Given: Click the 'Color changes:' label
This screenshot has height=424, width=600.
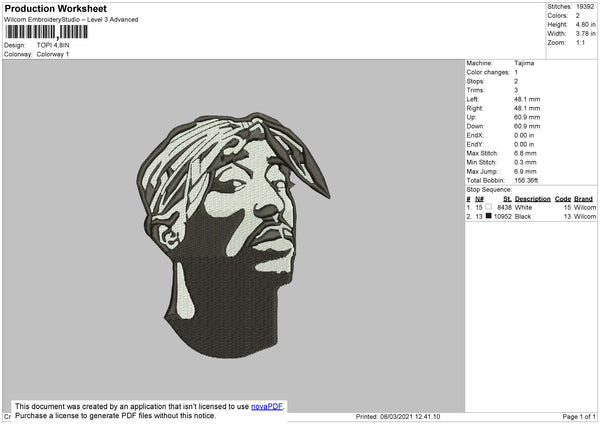Looking at the screenshot, I should pos(488,72).
